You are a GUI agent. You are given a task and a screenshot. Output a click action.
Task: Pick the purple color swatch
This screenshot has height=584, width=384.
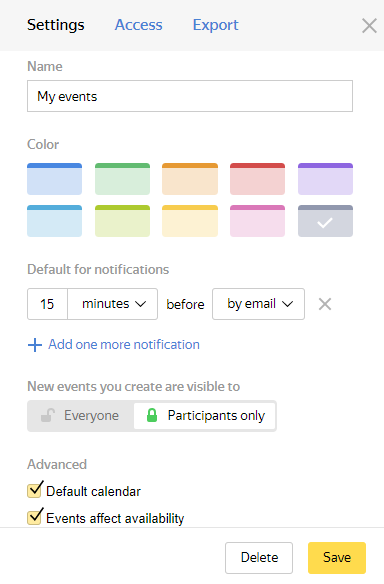click(x=325, y=179)
